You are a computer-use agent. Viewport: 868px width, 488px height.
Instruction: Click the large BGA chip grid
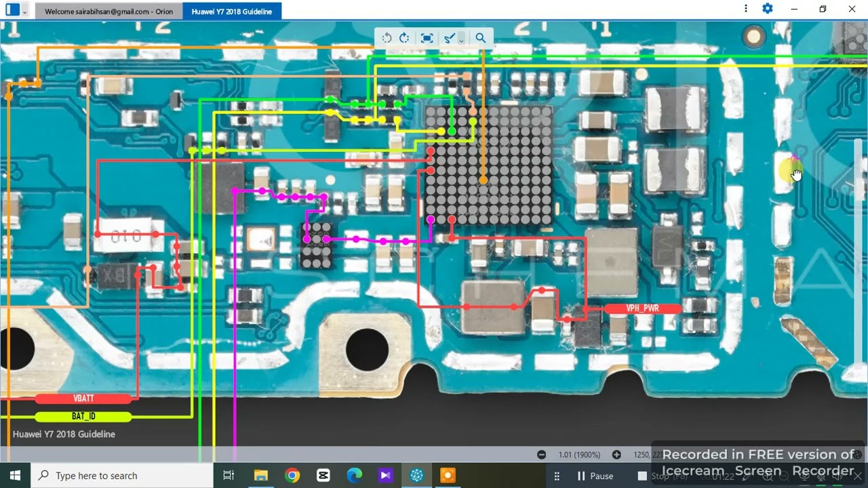click(x=489, y=165)
